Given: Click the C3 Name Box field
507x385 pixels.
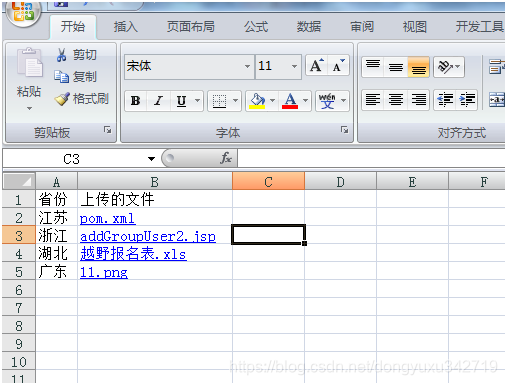Looking at the screenshot, I should 72,159.
